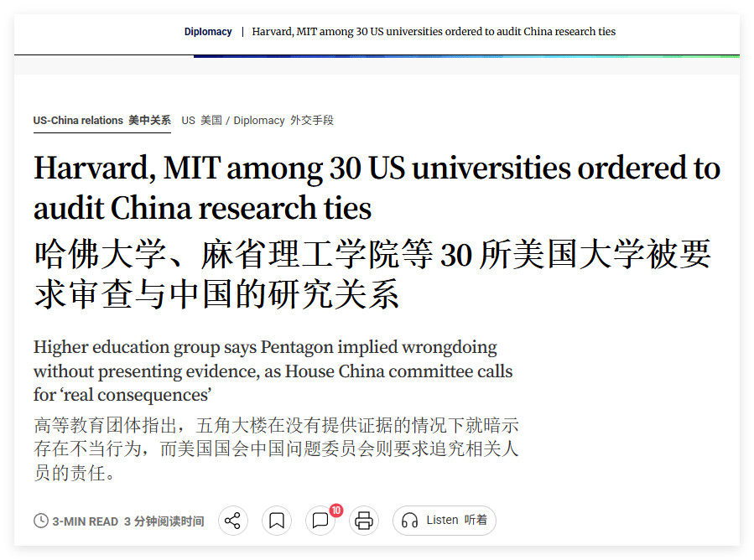754x560 pixels.
Task: Select the article title in the sticky header
Action: [434, 32]
